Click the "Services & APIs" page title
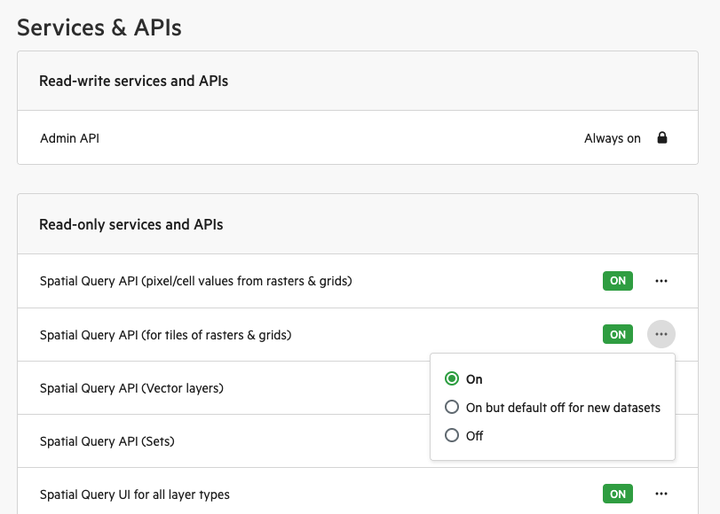This screenshot has height=514, width=720. point(99,27)
